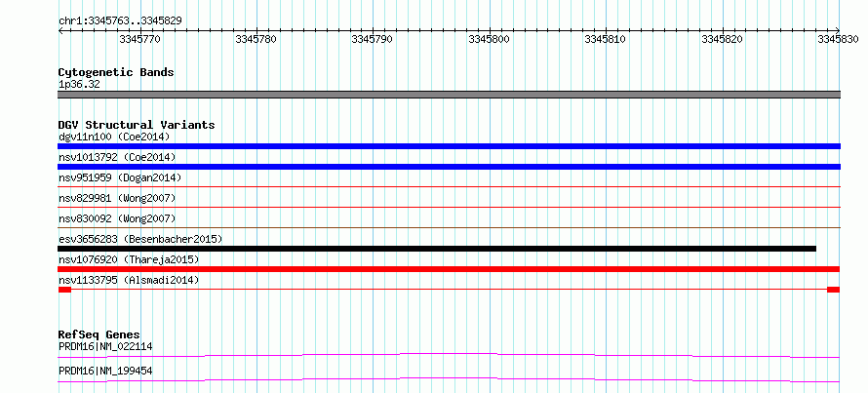This screenshot has height=393, width=868.
Task: Click the 3345810 ruler coordinate
Action: pos(605,39)
